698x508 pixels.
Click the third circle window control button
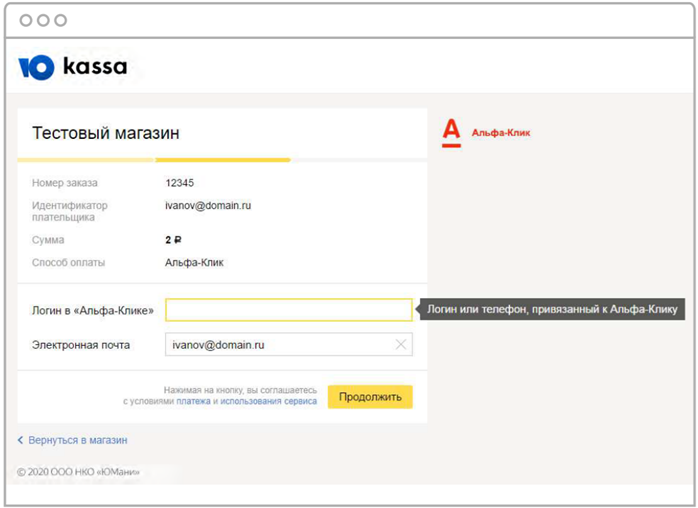pos(61,20)
